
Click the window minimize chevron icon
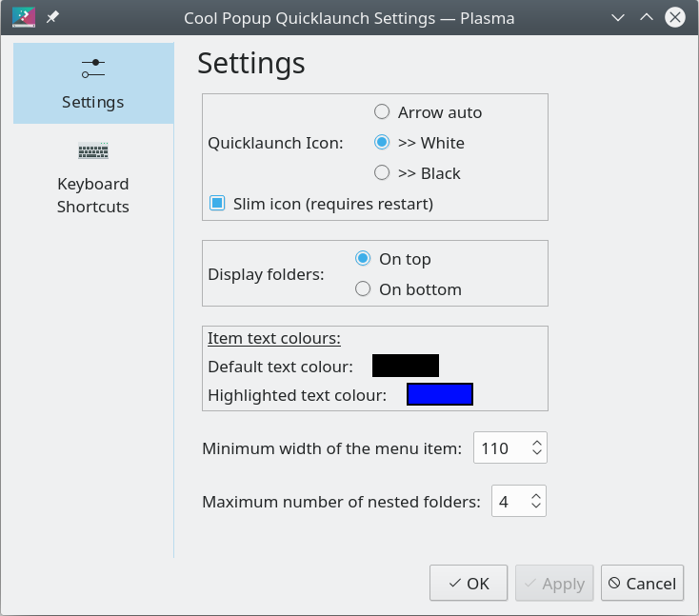(x=618, y=18)
